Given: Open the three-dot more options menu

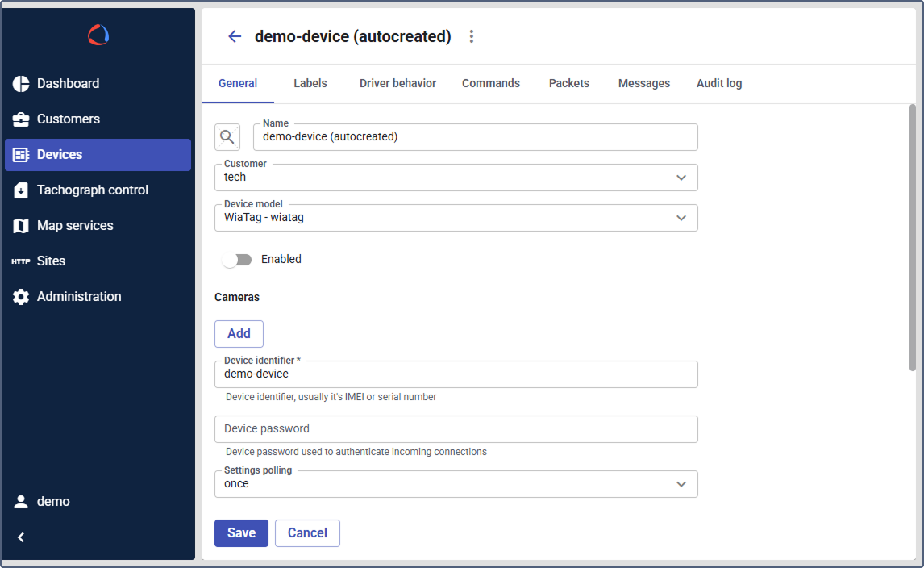Looking at the screenshot, I should (472, 36).
